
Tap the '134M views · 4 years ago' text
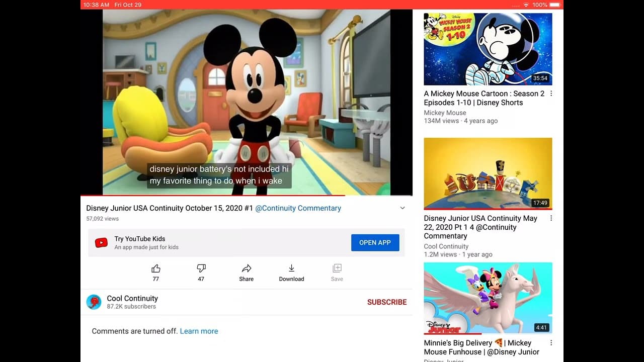pyautogui.click(x=461, y=121)
